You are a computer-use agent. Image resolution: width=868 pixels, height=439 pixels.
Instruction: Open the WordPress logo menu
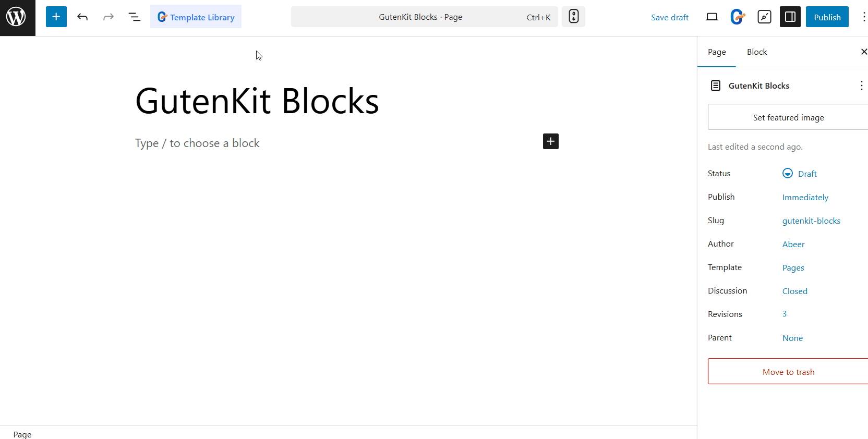pos(17,17)
